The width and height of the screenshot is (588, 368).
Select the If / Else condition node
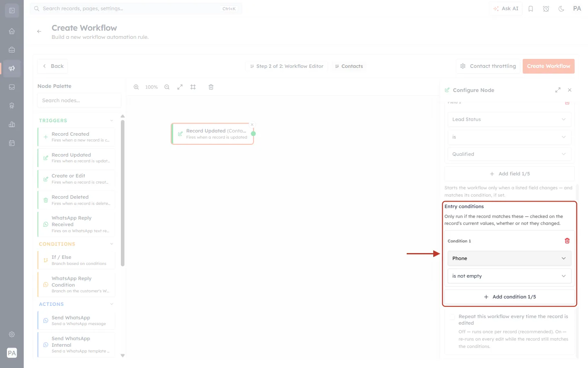coord(76,260)
